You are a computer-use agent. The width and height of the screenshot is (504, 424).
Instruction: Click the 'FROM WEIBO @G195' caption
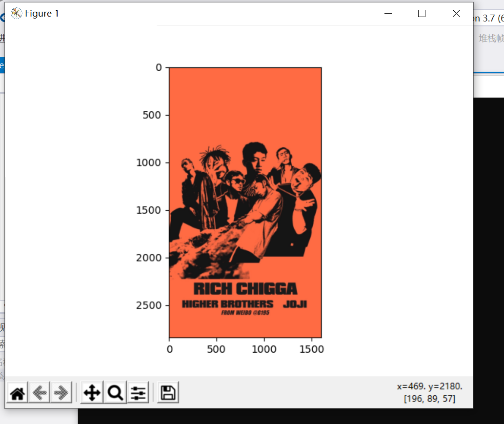tap(245, 313)
